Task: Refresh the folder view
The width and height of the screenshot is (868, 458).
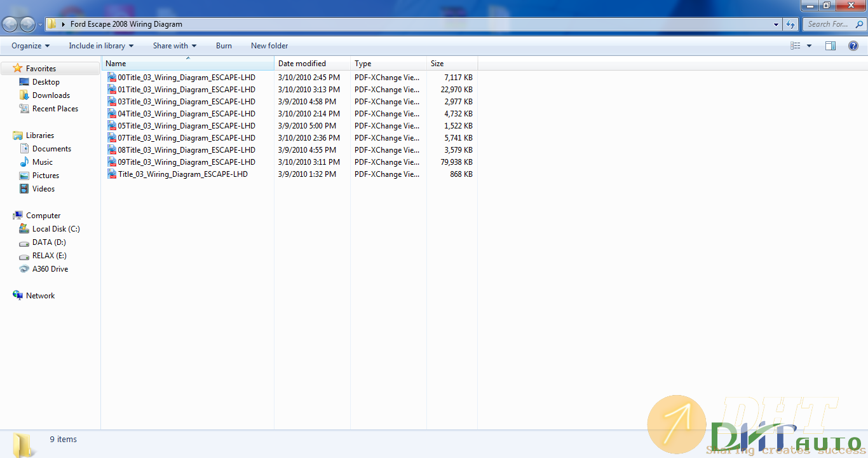Action: point(790,25)
